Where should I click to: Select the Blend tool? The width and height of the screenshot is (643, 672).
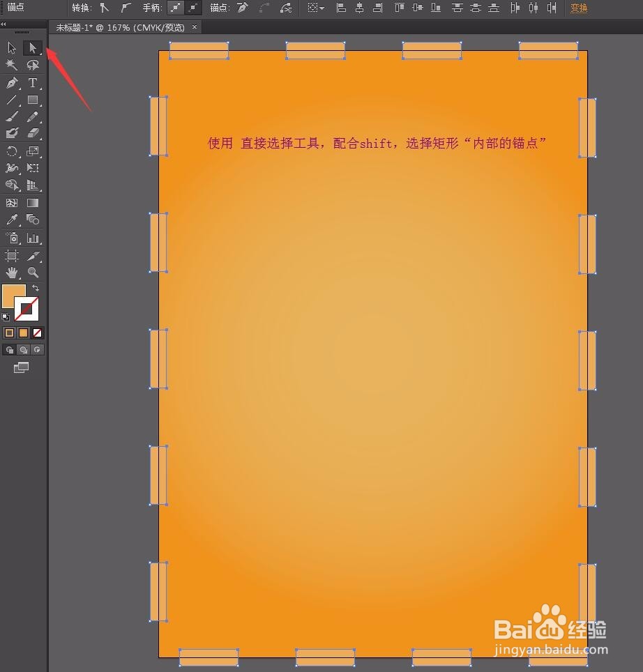pyautogui.click(x=33, y=220)
